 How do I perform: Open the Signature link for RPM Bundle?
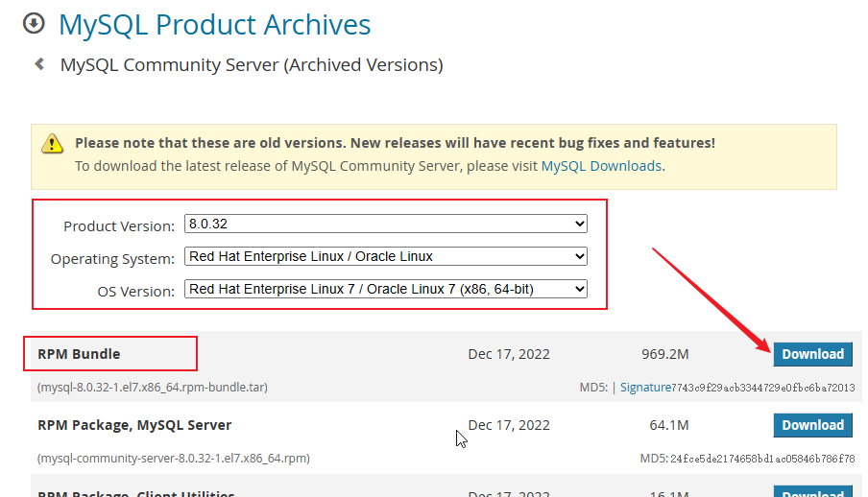(x=645, y=388)
